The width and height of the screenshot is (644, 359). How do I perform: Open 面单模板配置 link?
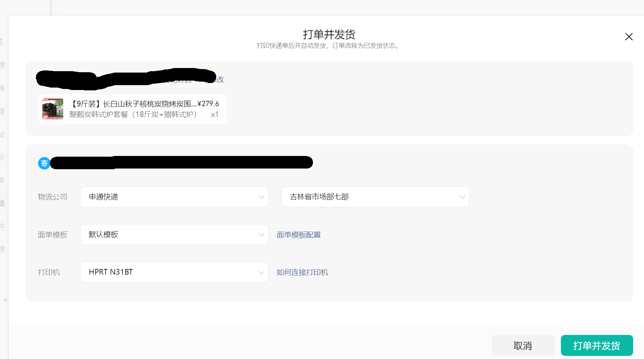click(299, 235)
